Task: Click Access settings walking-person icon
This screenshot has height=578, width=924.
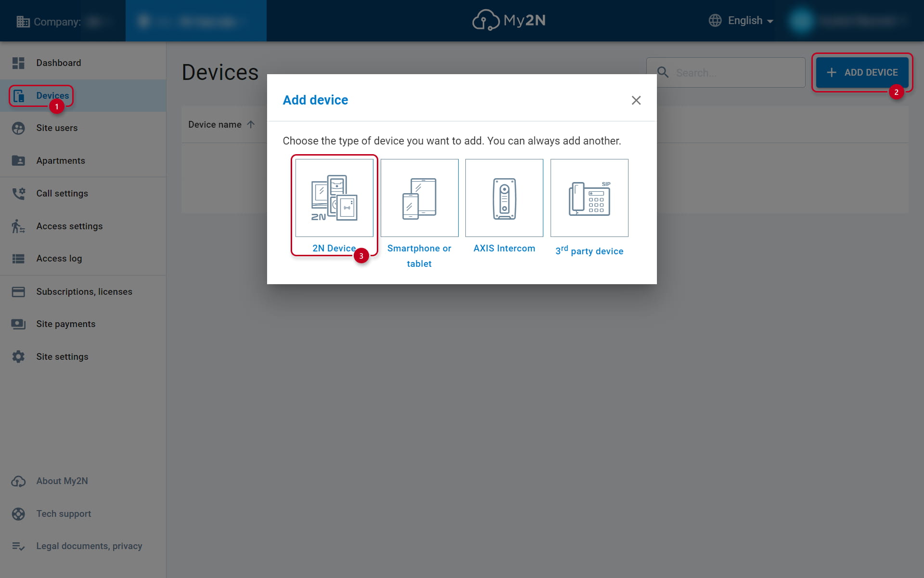Action: coord(18,226)
